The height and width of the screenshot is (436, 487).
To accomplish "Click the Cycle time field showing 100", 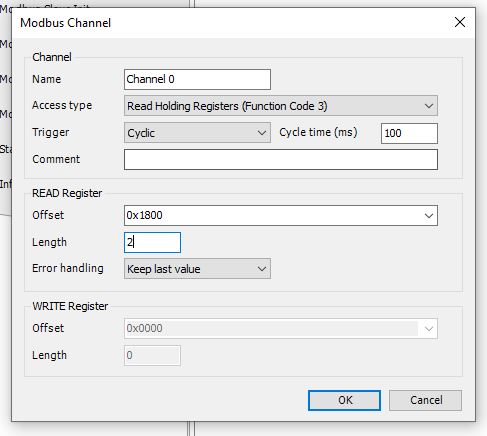I will click(409, 133).
